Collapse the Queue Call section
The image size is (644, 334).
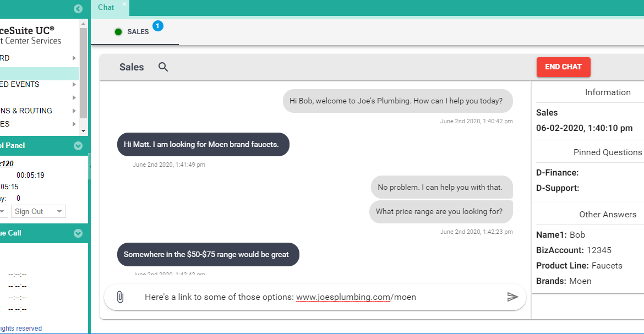pyautogui.click(x=78, y=233)
